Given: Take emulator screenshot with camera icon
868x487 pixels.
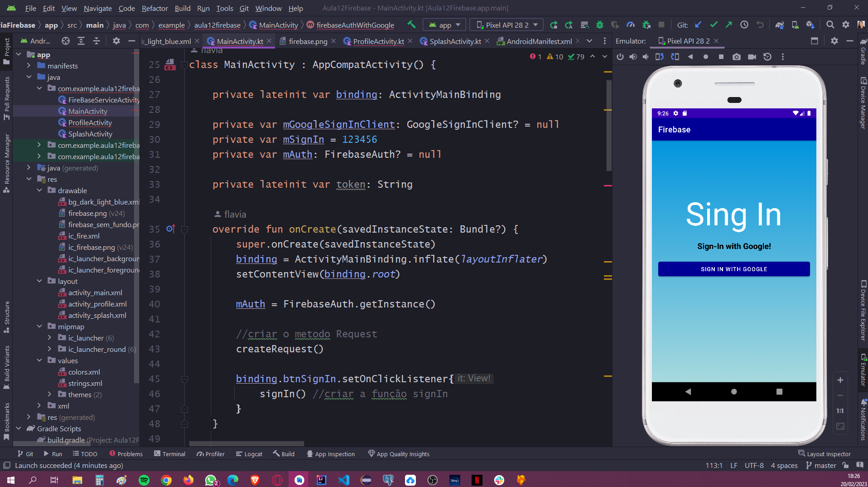Looking at the screenshot, I should point(737,57).
